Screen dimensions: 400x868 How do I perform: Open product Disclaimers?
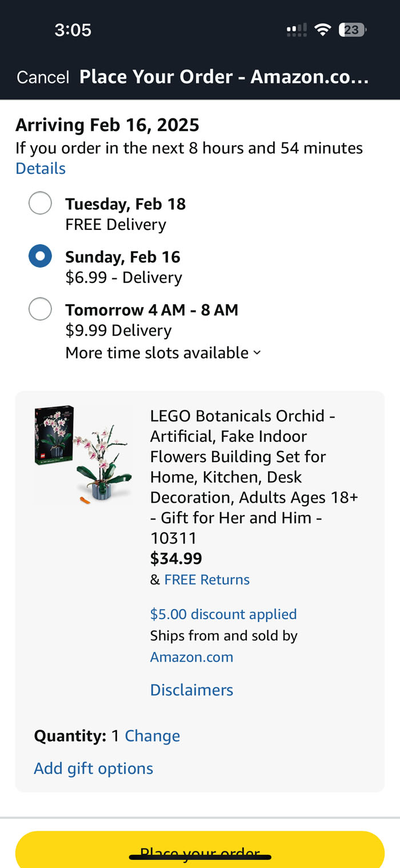(x=191, y=690)
